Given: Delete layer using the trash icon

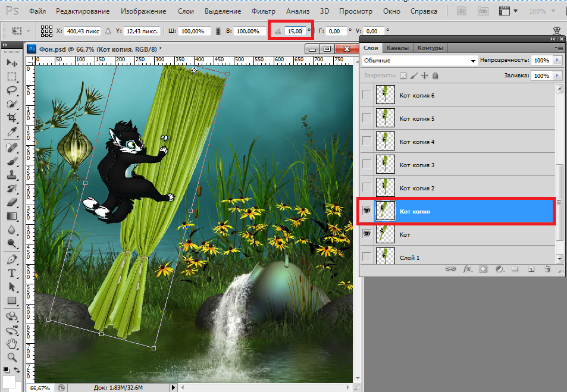Looking at the screenshot, I should [547, 269].
